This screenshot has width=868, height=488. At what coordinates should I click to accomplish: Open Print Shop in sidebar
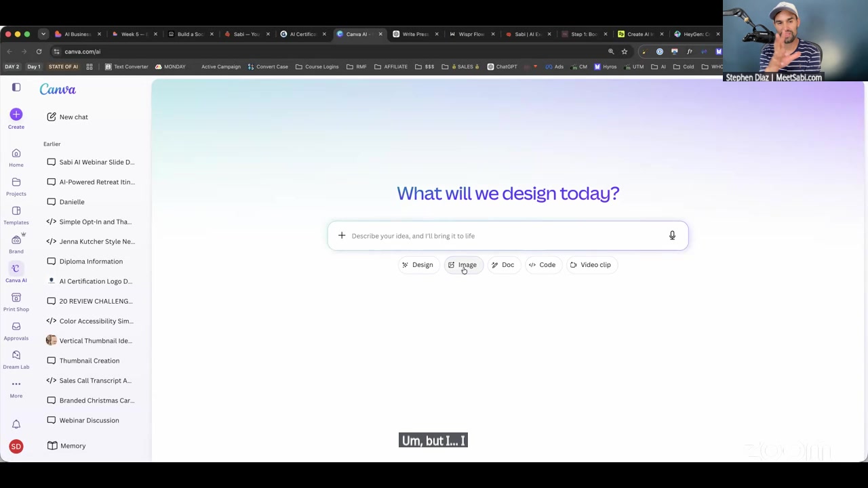pos(16,298)
